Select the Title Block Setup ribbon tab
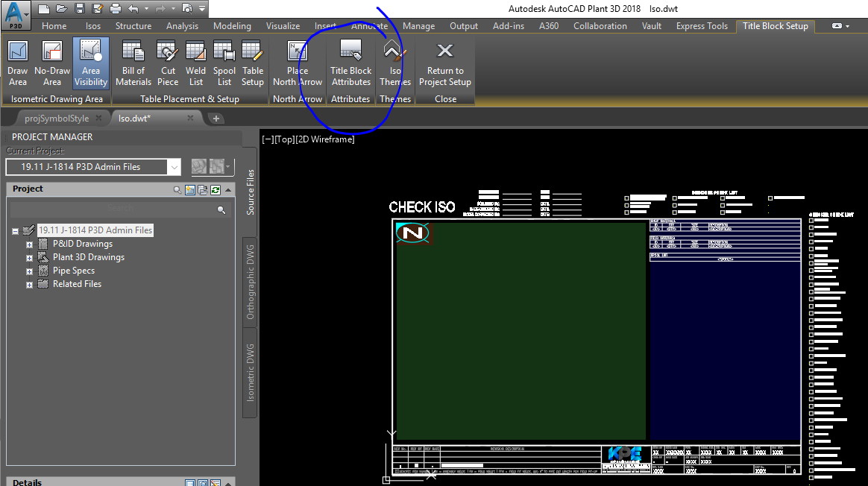The height and width of the screenshot is (486, 868). (775, 26)
